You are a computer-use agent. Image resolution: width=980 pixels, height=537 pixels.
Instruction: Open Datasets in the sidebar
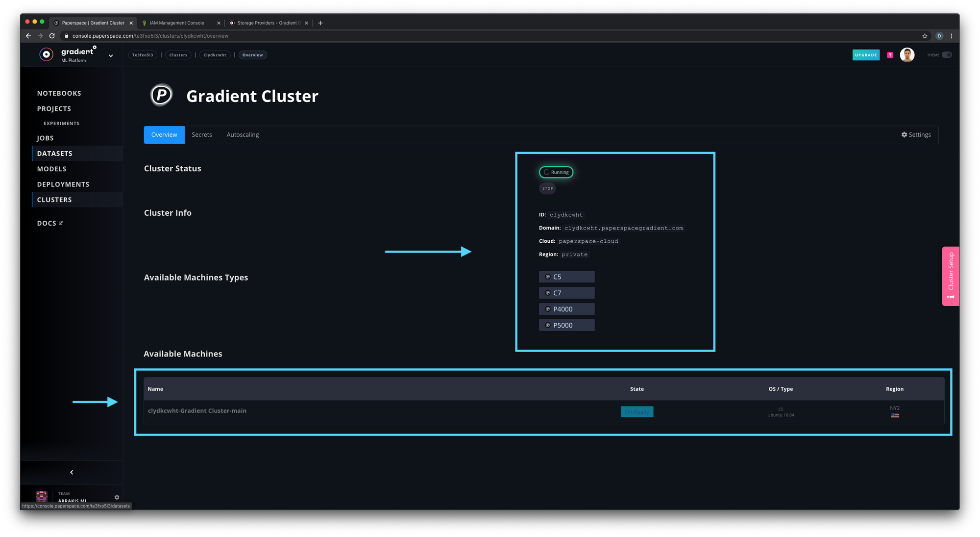coord(77,153)
